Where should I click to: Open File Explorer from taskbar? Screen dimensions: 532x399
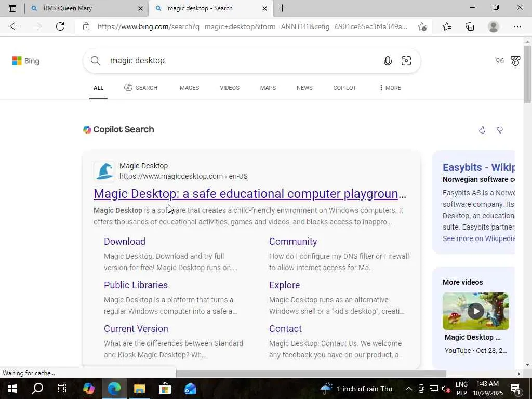pyautogui.click(x=139, y=389)
